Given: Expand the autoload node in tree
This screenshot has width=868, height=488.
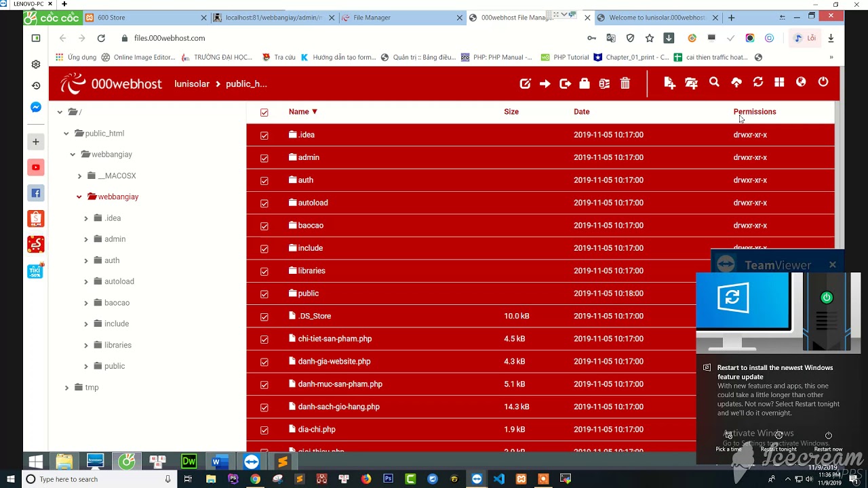Looking at the screenshot, I should [86, 282].
